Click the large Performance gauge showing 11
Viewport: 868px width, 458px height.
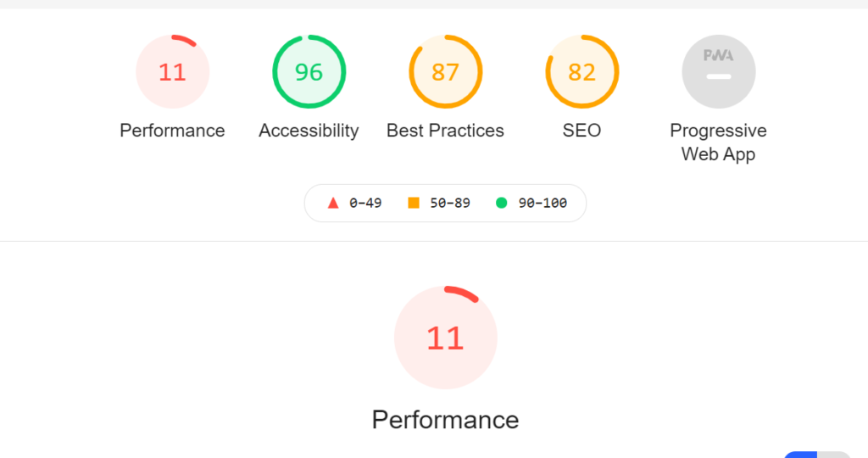click(446, 338)
